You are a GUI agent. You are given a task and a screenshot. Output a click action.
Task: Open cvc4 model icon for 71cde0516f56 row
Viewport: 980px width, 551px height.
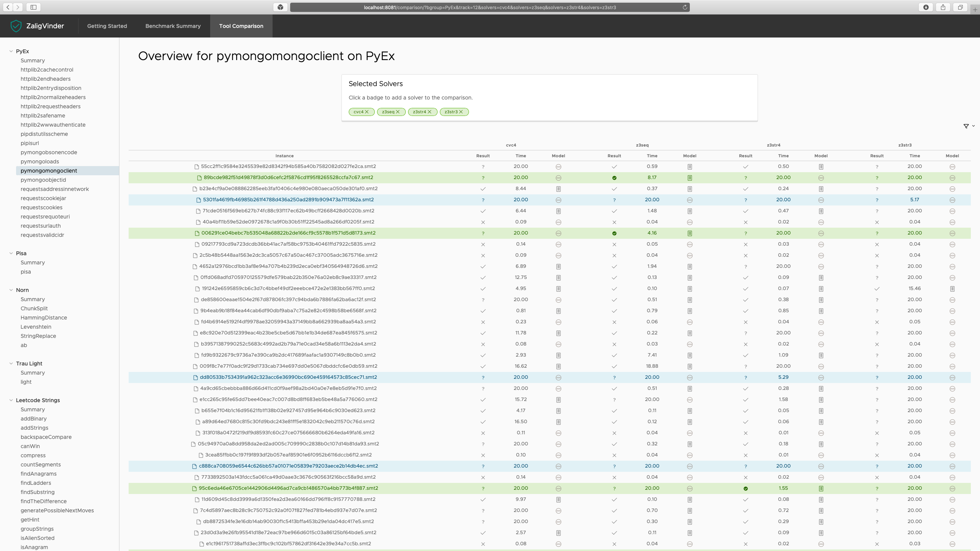tap(559, 211)
